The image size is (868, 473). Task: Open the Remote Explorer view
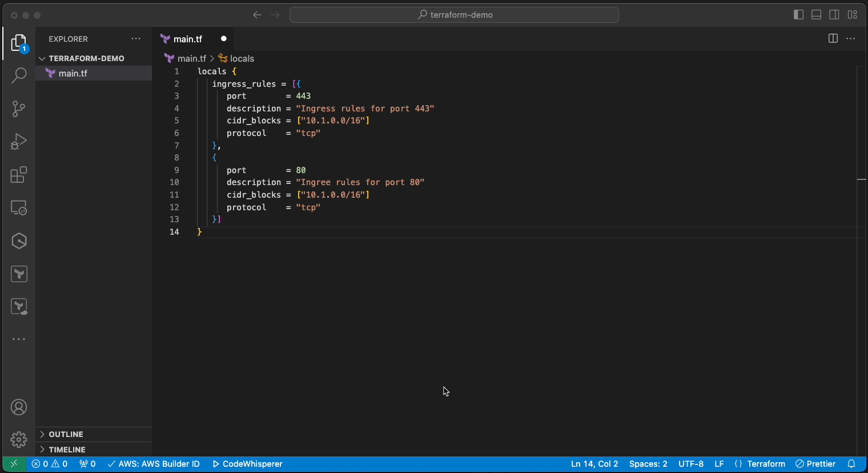pos(19,208)
